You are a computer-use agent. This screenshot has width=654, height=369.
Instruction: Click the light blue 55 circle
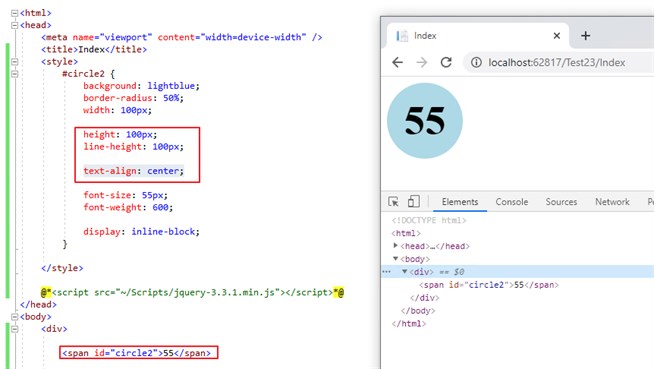coord(425,120)
